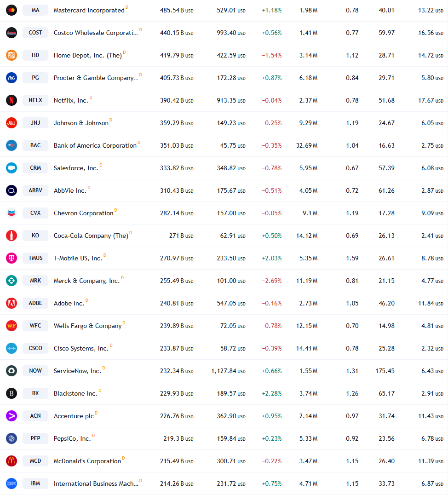Click the Merck logo icon
448x495 pixels.
click(x=11, y=281)
